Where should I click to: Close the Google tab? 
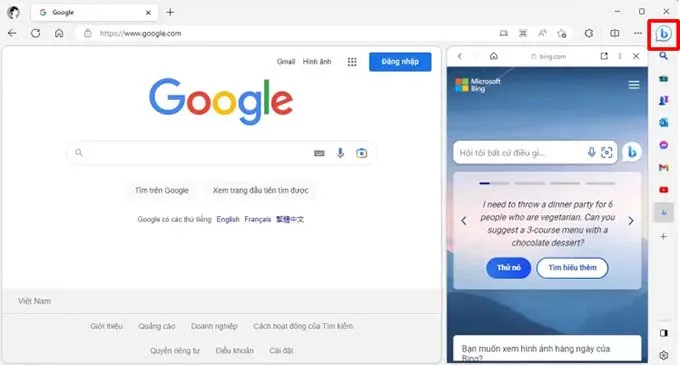pyautogui.click(x=148, y=13)
